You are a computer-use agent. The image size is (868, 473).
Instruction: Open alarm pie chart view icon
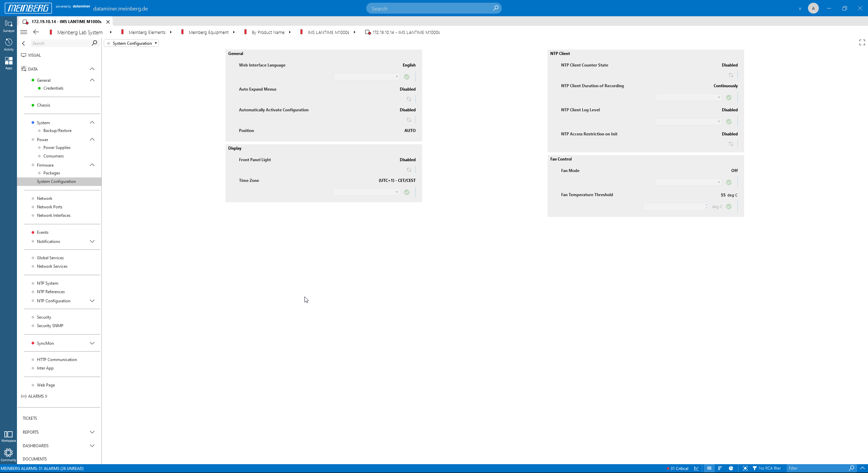(731, 468)
